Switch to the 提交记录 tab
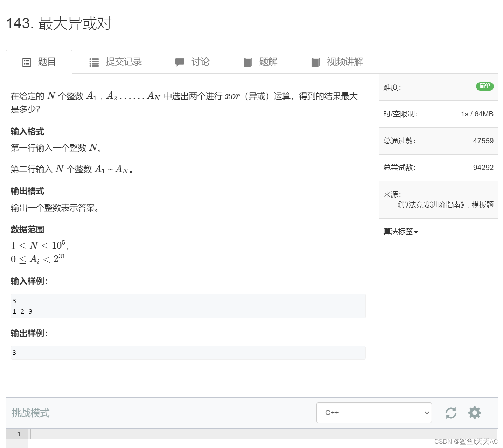The height and width of the screenshot is (448, 503). coord(123,62)
